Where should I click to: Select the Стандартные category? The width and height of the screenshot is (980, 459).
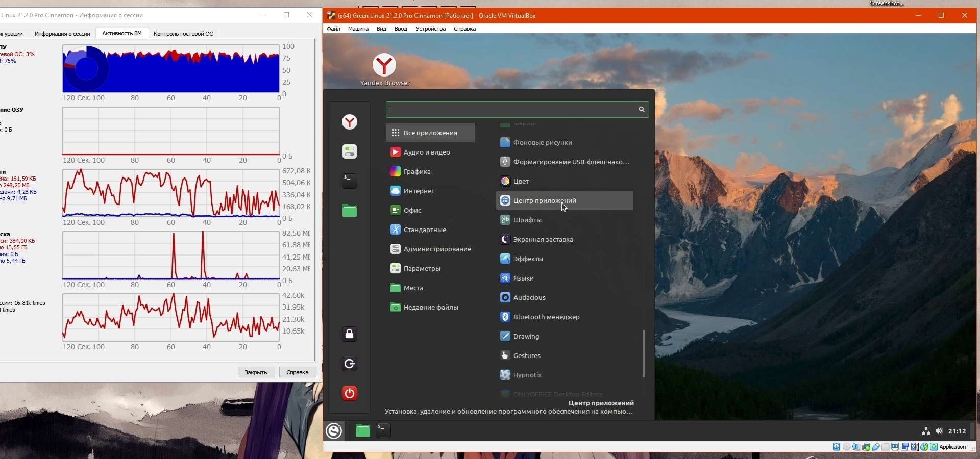(x=430, y=229)
